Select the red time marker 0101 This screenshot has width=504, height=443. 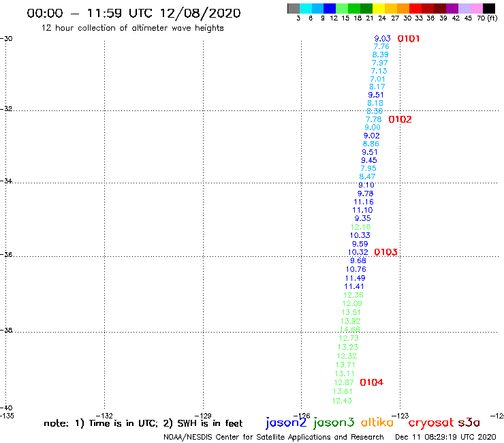(409, 39)
